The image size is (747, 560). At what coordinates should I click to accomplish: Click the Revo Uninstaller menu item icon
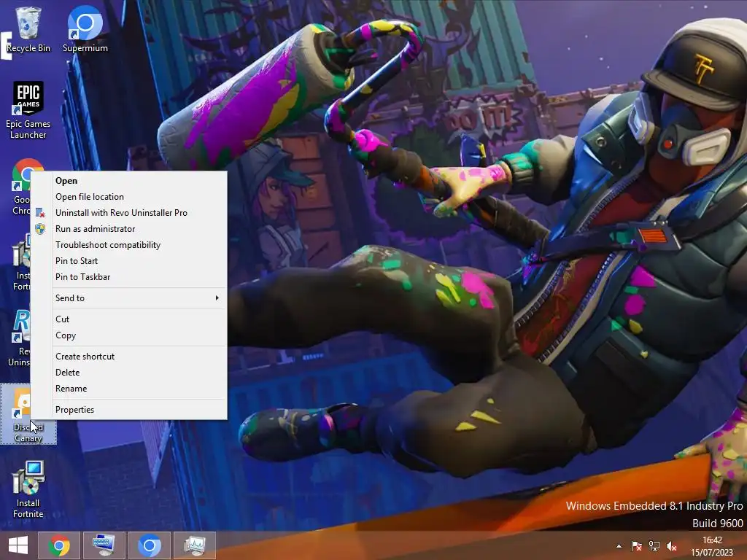click(x=41, y=213)
